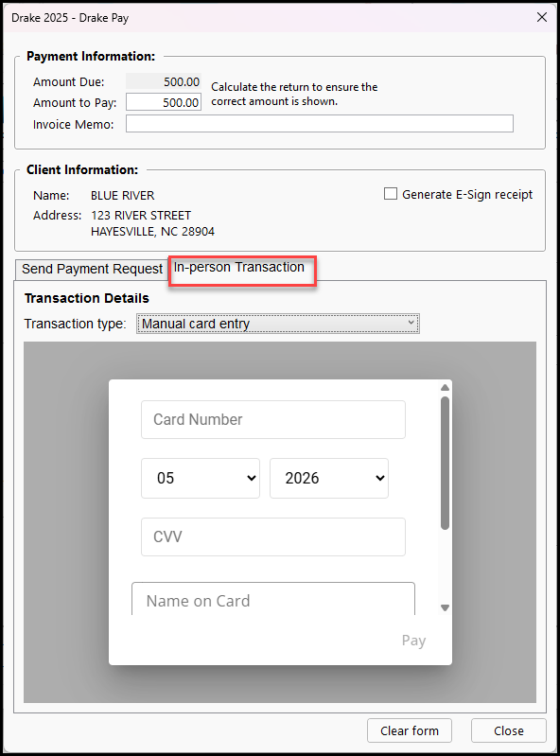Open the Transaction type dropdown

(x=277, y=324)
